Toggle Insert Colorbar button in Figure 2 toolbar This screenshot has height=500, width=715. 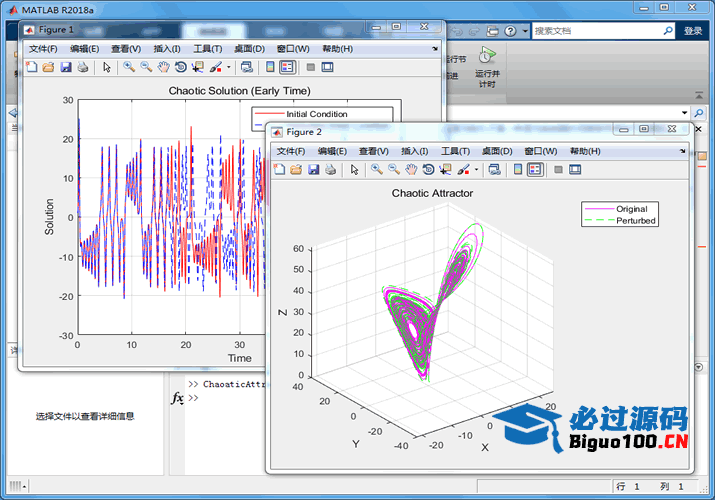tap(518, 170)
